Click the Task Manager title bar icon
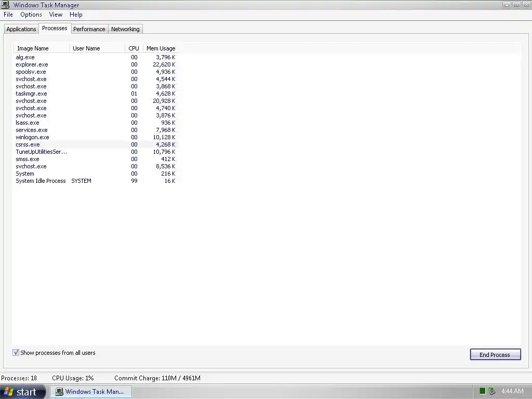 tap(5, 5)
